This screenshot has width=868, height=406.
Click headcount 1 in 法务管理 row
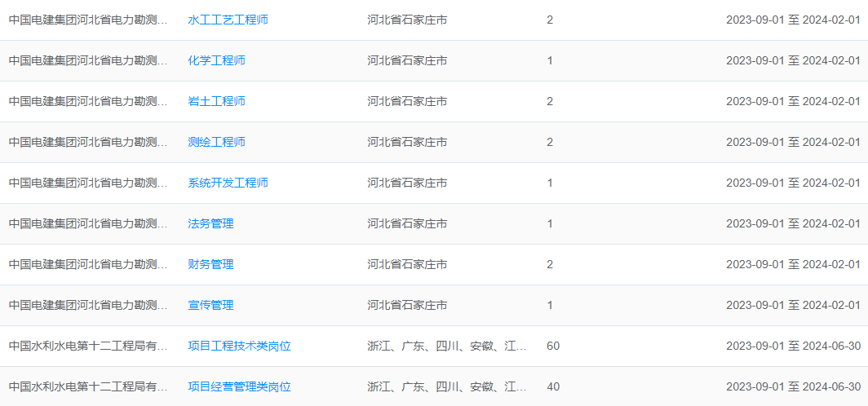tap(550, 223)
